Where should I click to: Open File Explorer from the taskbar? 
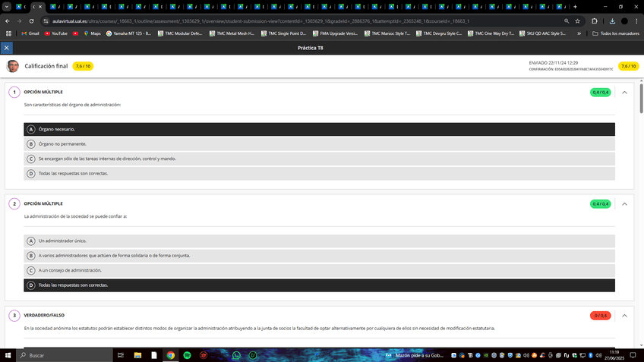[x=137, y=355]
